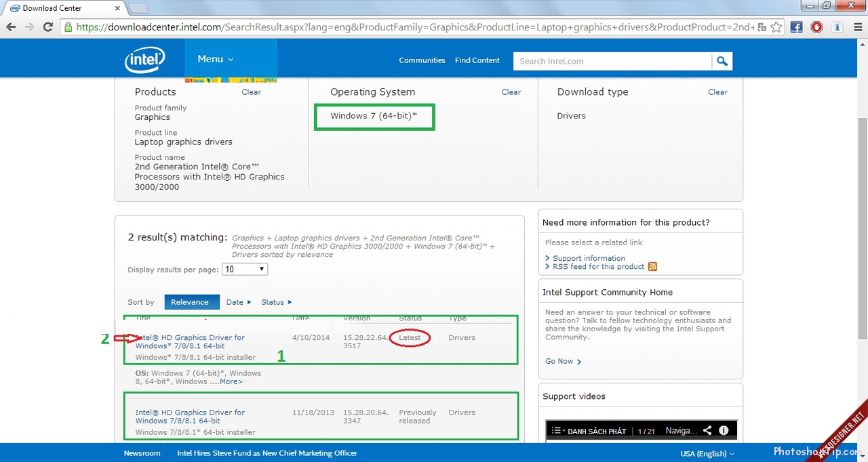Click the Laptop graphics drivers product line text

coord(183,142)
